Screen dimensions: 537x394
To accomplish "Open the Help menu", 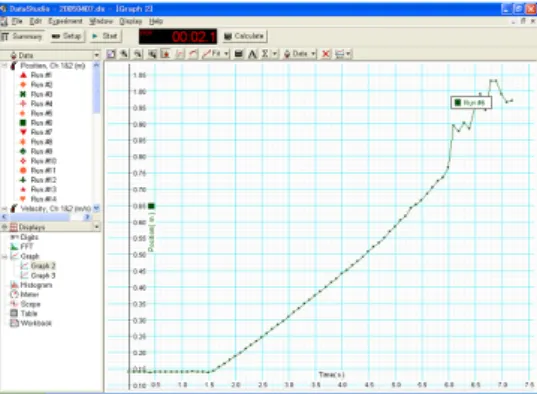I will [x=156, y=21].
